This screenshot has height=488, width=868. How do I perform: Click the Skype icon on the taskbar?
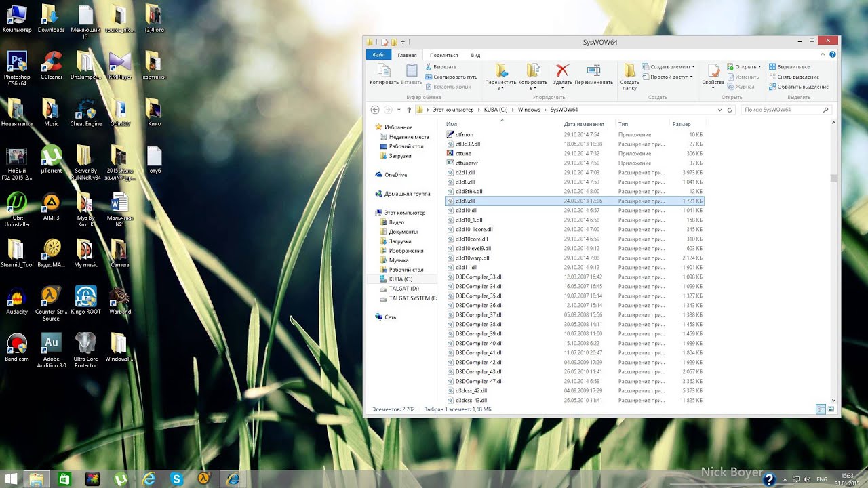(177, 479)
